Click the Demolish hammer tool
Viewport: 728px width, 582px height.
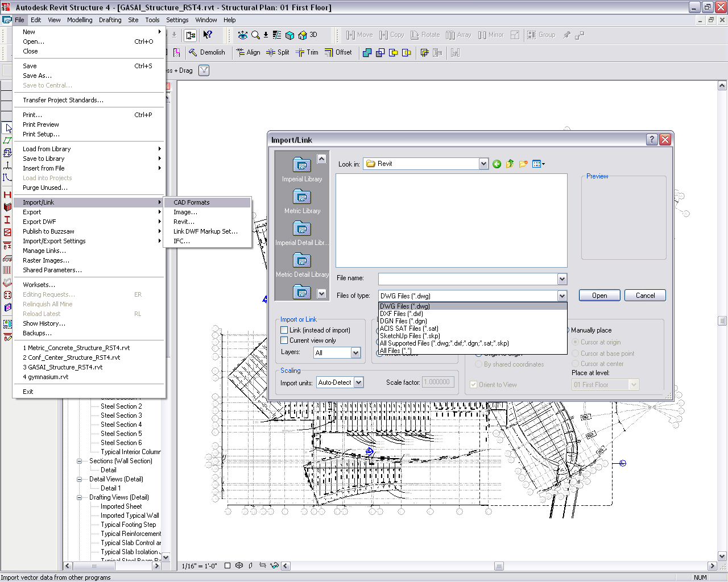(x=207, y=52)
